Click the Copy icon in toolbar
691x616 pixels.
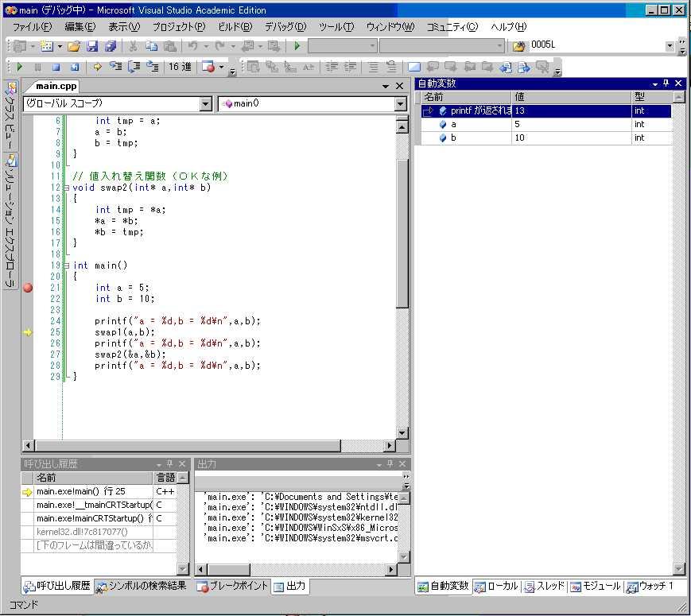tap(151, 46)
